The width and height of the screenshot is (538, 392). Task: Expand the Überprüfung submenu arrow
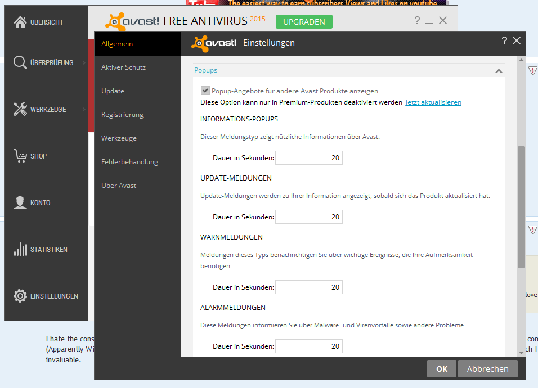click(x=84, y=62)
